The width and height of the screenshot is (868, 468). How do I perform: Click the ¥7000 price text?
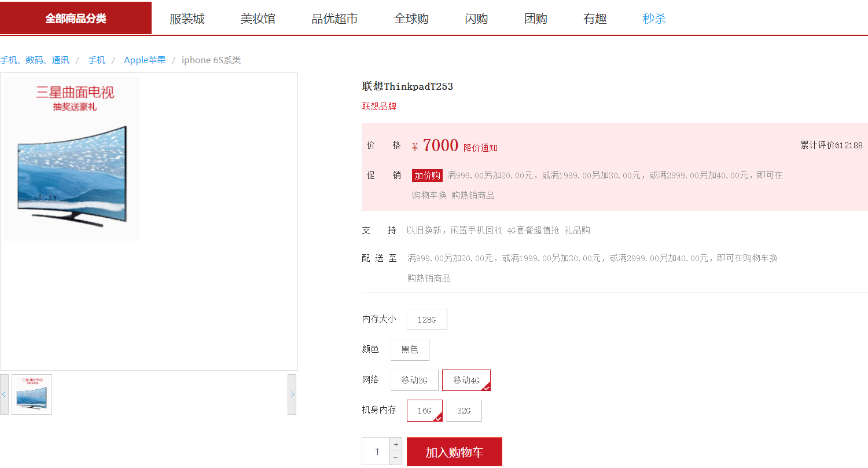coord(435,145)
